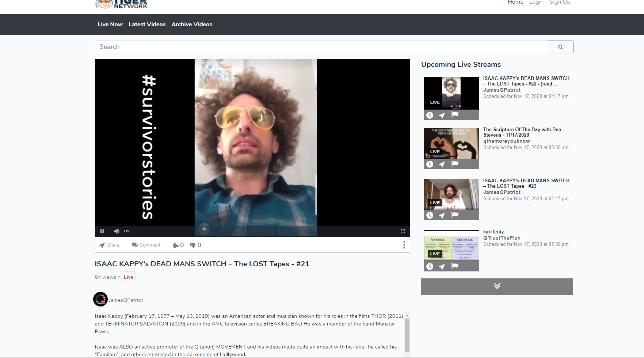Open JamesQPatriot uploader name below video

pos(126,300)
